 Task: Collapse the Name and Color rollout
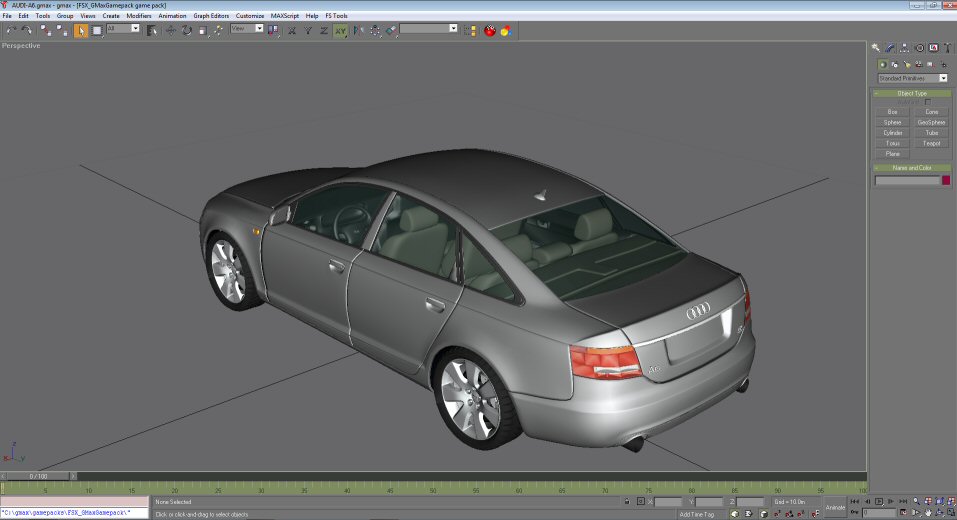point(912,168)
